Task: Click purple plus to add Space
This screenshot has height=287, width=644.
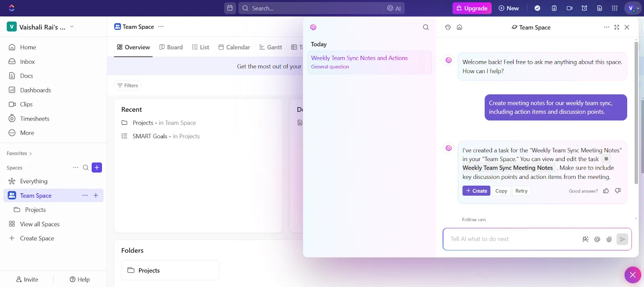Action: [97, 168]
